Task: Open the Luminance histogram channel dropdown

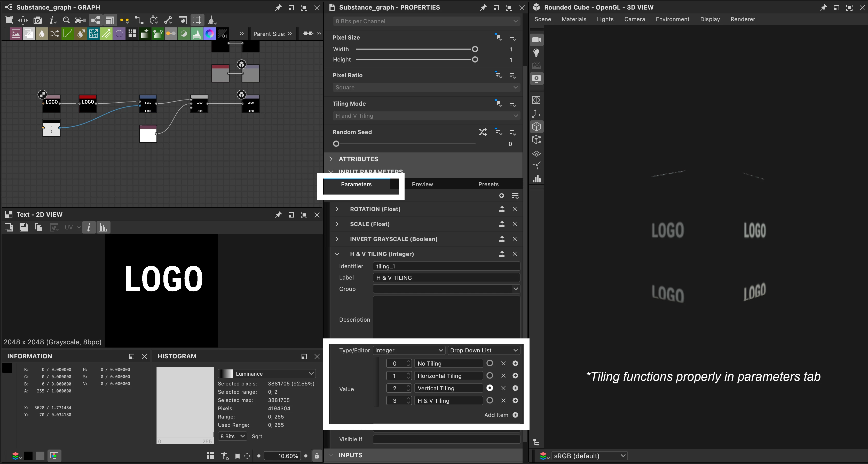Action: point(267,374)
